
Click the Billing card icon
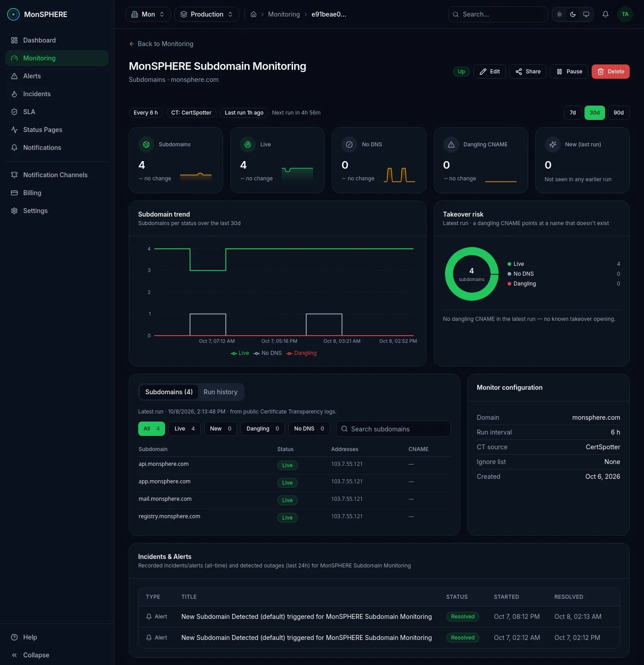14,193
